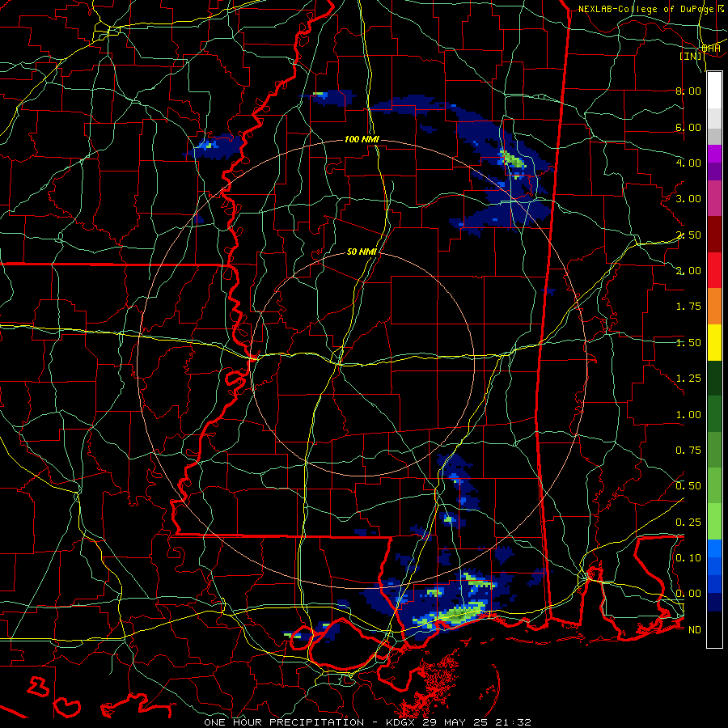Select the 2.00 legend value
The height and width of the screenshot is (728, 728).
pyautogui.click(x=688, y=271)
